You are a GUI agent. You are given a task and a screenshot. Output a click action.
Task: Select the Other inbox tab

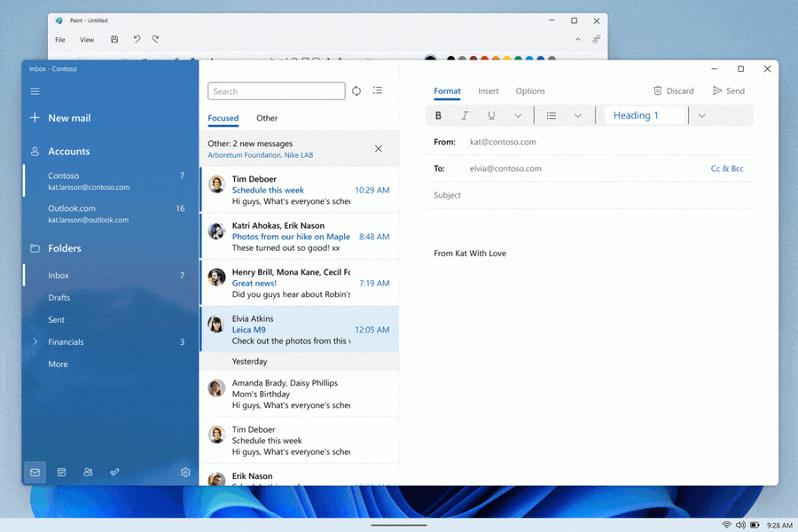click(x=267, y=118)
